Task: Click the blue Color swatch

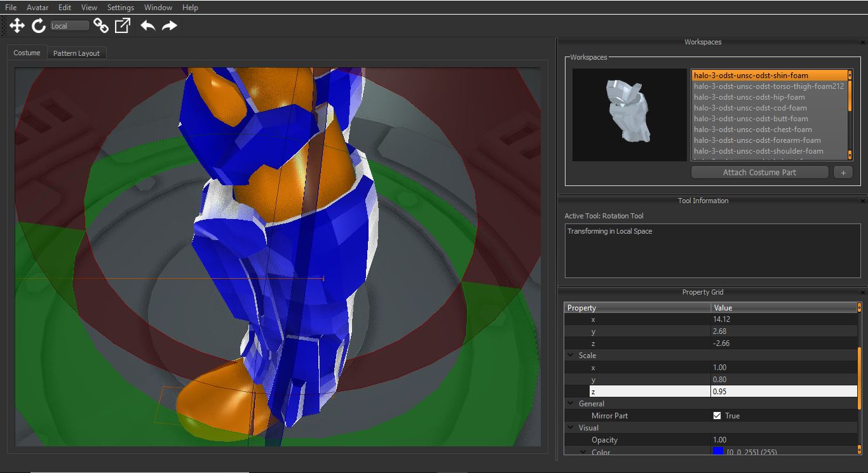Action: (718, 451)
